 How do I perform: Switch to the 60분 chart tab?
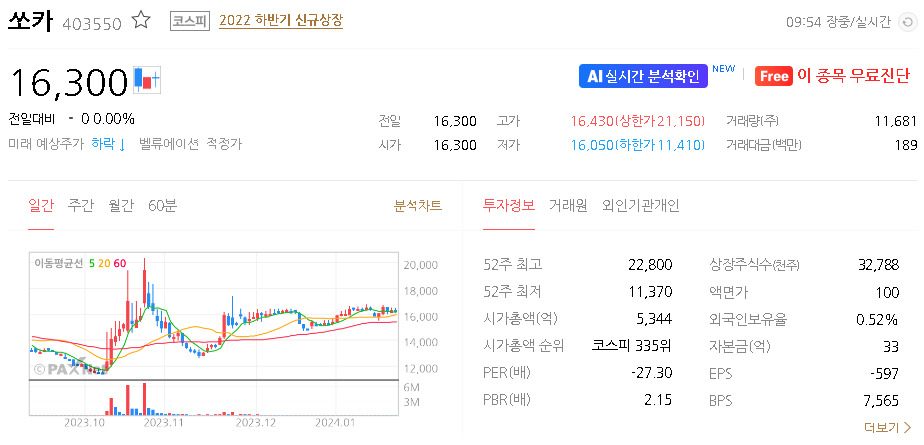[163, 206]
